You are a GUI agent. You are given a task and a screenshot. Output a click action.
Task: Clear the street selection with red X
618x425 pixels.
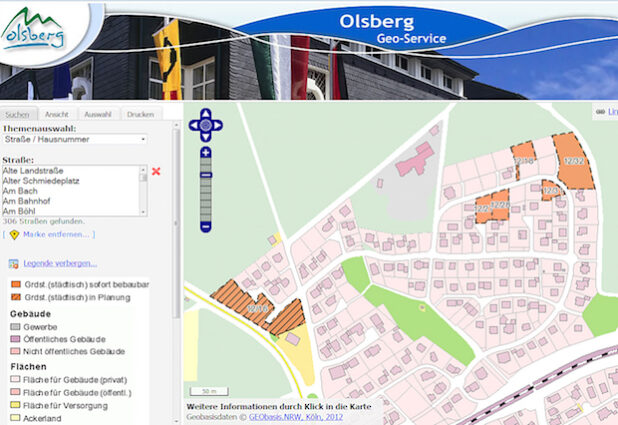click(x=156, y=171)
